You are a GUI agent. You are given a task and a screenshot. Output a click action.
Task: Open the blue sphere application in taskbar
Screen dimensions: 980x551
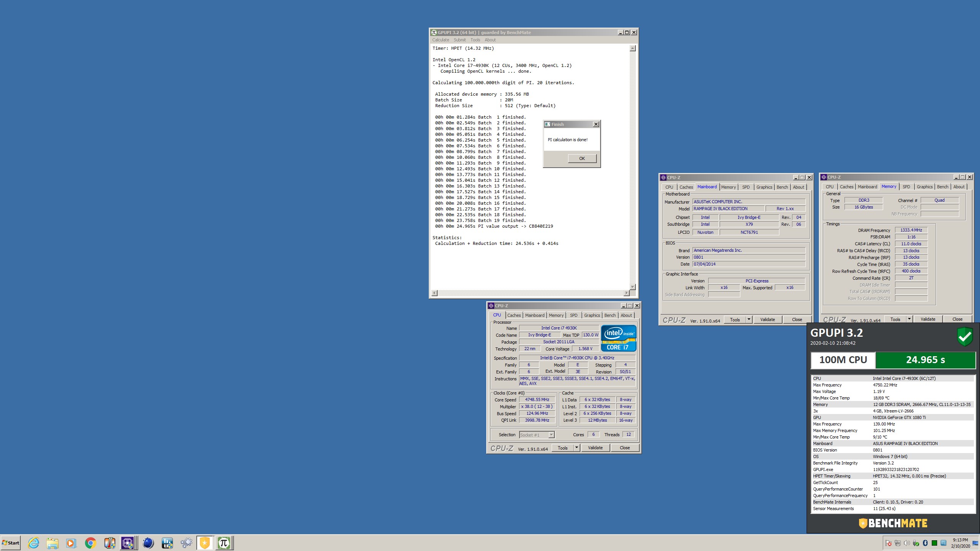(x=148, y=543)
